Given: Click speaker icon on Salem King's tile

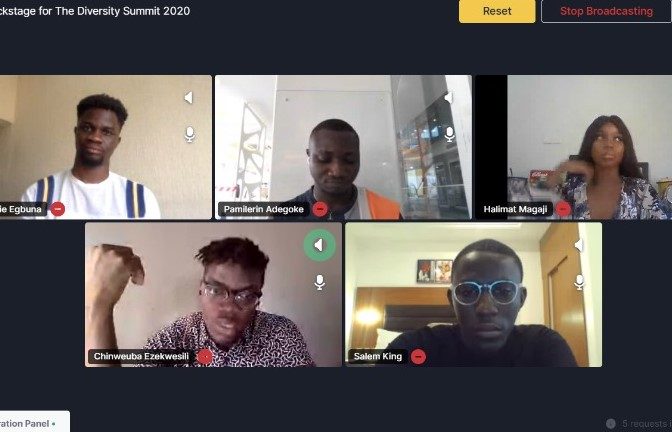Looking at the screenshot, I should 579,245.
